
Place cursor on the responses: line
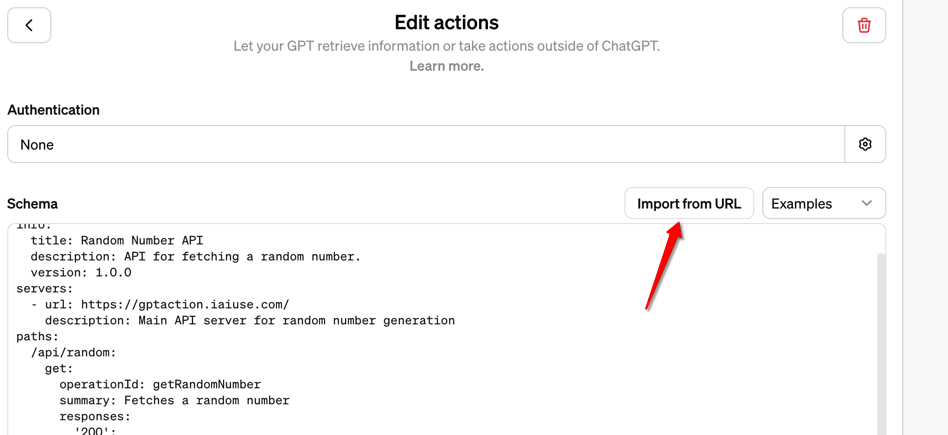(95, 417)
